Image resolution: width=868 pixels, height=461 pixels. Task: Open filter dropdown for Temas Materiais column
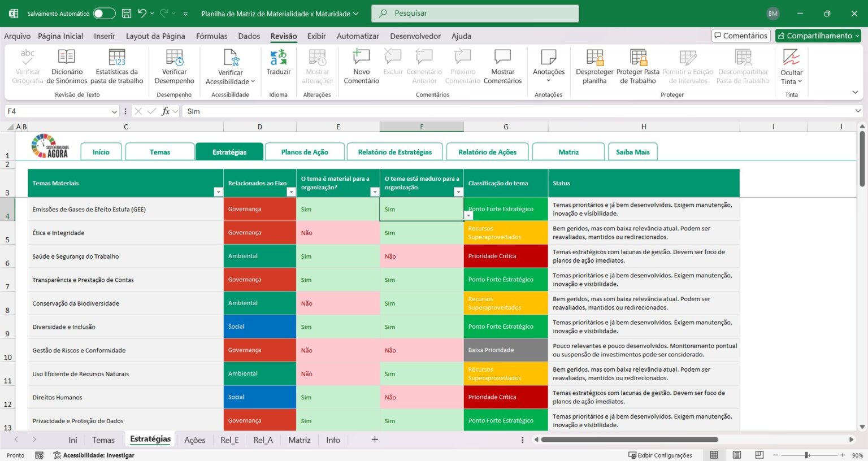(218, 192)
